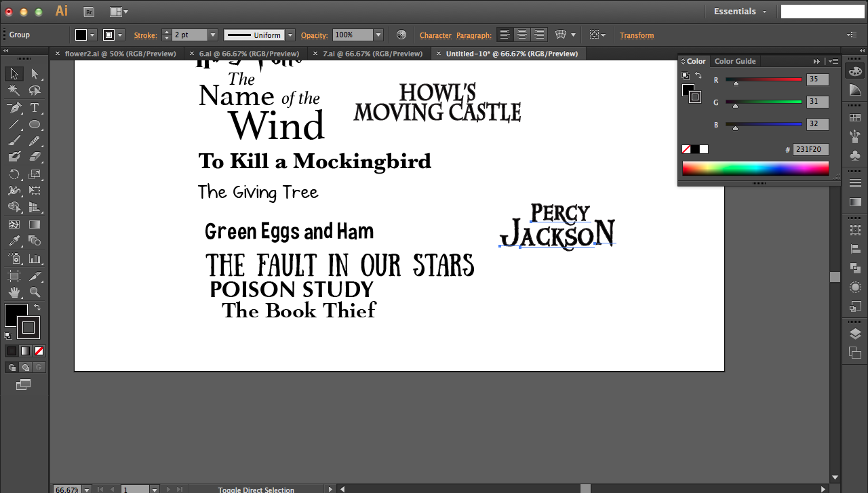Set paint mode to Color

pyautogui.click(x=12, y=351)
